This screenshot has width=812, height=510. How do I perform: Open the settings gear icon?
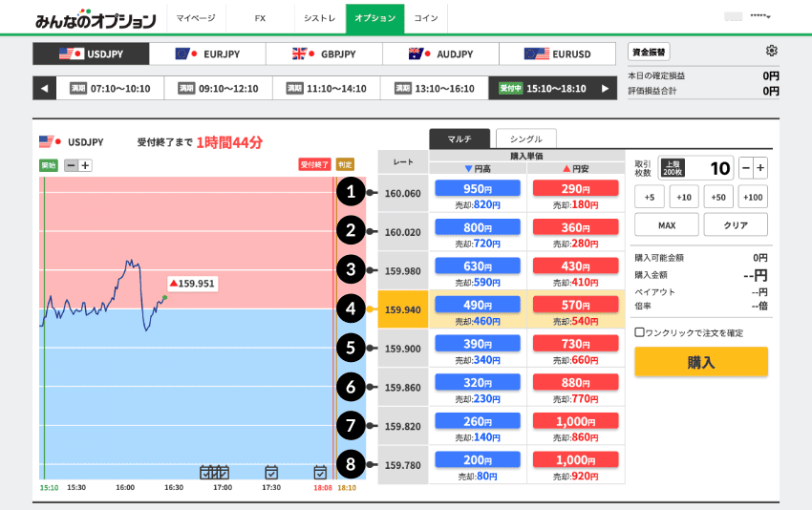[x=772, y=51]
